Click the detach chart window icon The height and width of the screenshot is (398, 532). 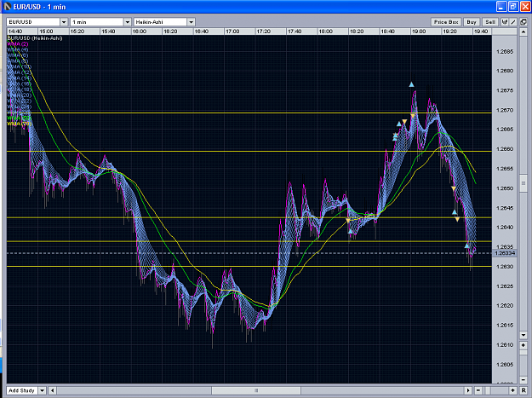[523, 22]
